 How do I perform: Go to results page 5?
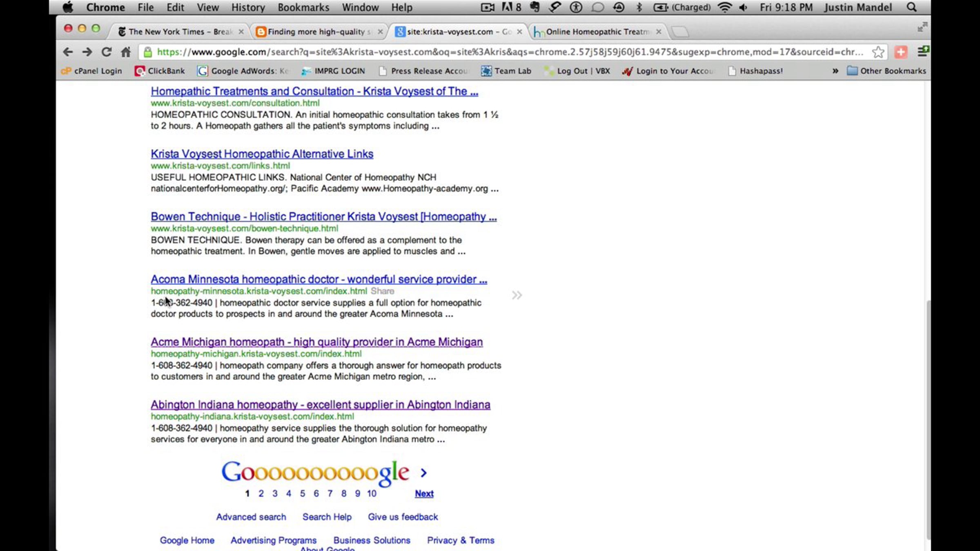click(x=302, y=493)
